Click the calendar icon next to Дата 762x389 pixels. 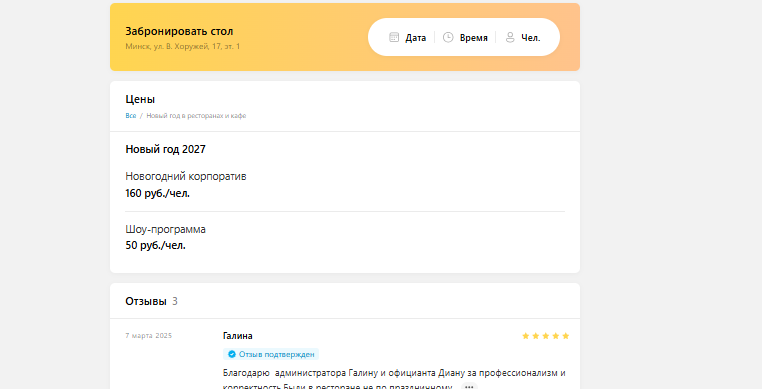click(394, 37)
